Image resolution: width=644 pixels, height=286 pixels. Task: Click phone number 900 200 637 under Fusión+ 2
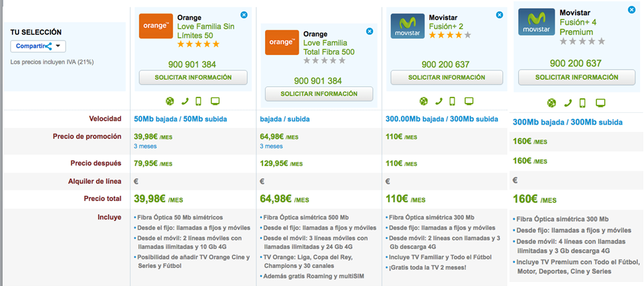coord(445,64)
